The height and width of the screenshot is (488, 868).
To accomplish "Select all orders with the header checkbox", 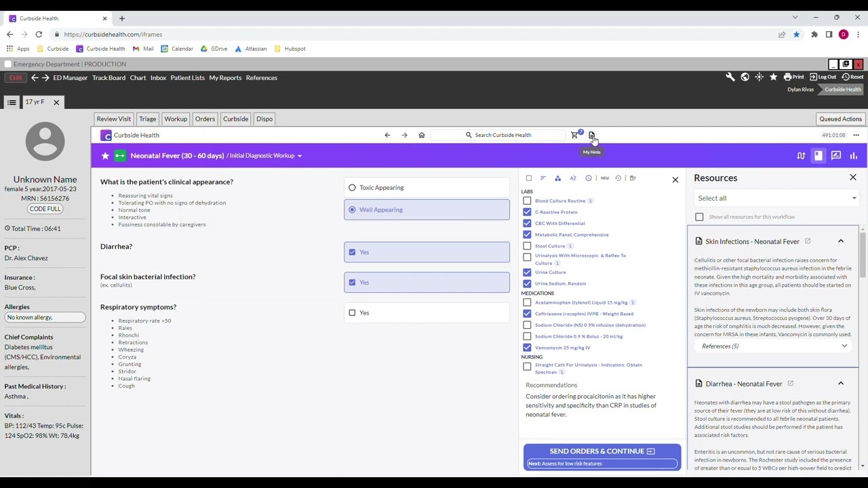I will point(529,178).
